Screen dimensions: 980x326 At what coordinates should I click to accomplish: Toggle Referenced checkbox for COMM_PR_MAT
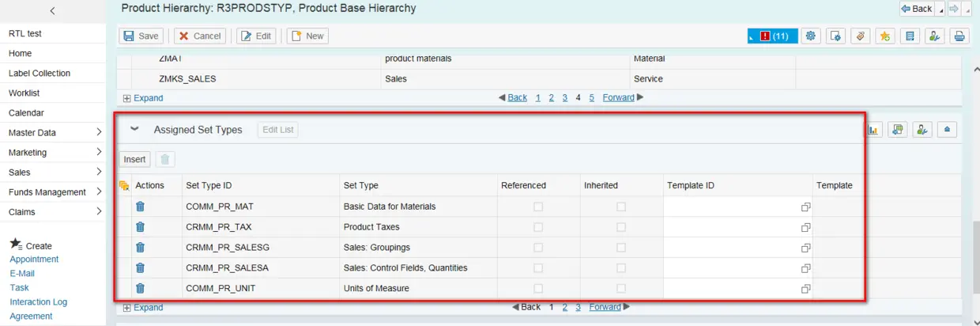pos(538,207)
